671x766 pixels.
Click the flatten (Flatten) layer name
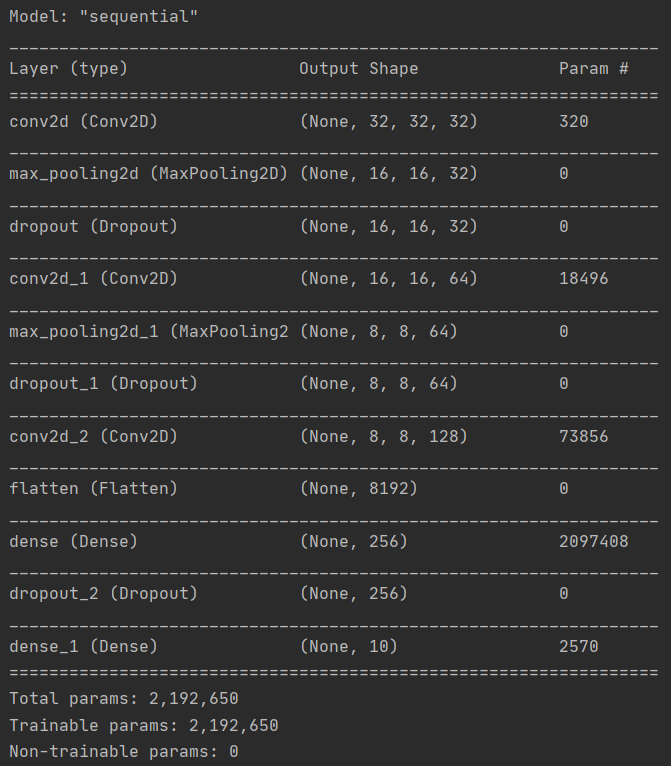(93, 489)
